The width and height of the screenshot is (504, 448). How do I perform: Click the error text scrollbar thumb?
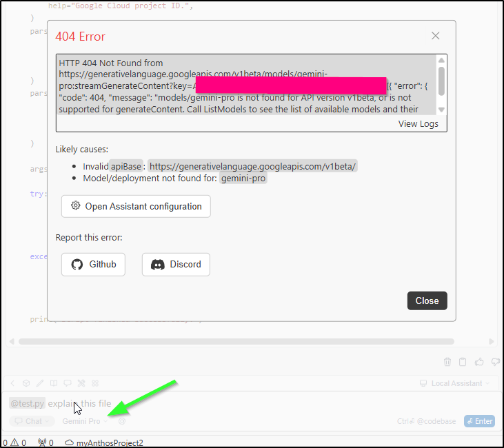(x=441, y=81)
